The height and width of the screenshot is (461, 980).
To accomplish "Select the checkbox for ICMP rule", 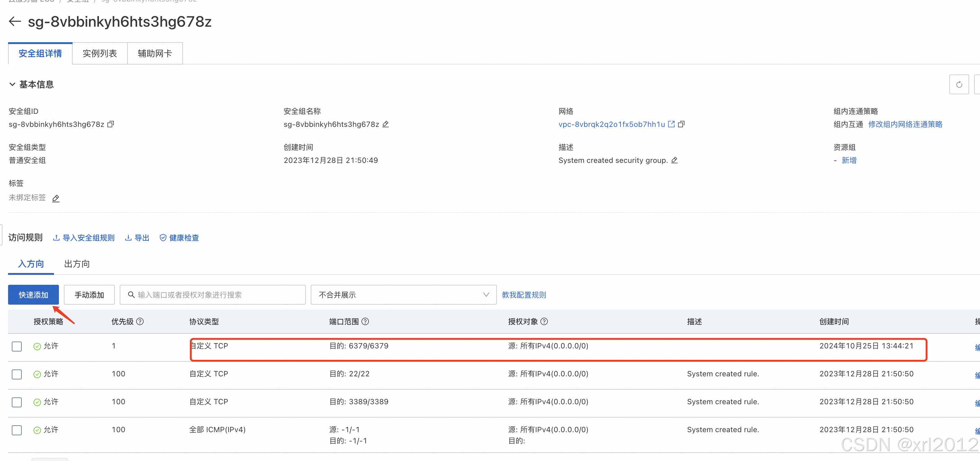I will [17, 430].
